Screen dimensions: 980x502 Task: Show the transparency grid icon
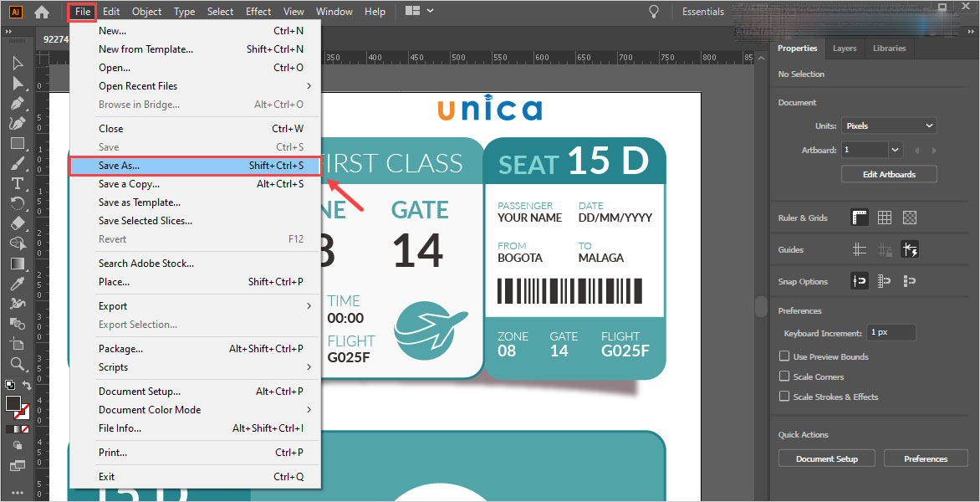point(910,218)
